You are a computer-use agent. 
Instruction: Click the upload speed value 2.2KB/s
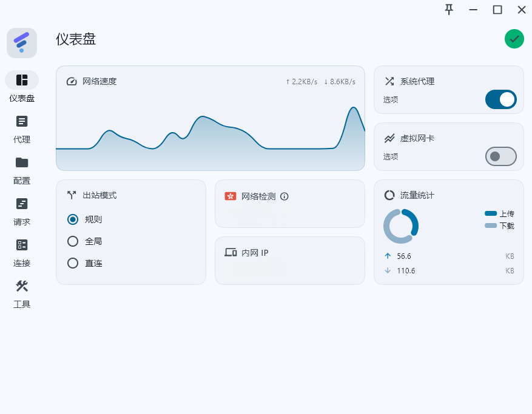click(x=301, y=82)
